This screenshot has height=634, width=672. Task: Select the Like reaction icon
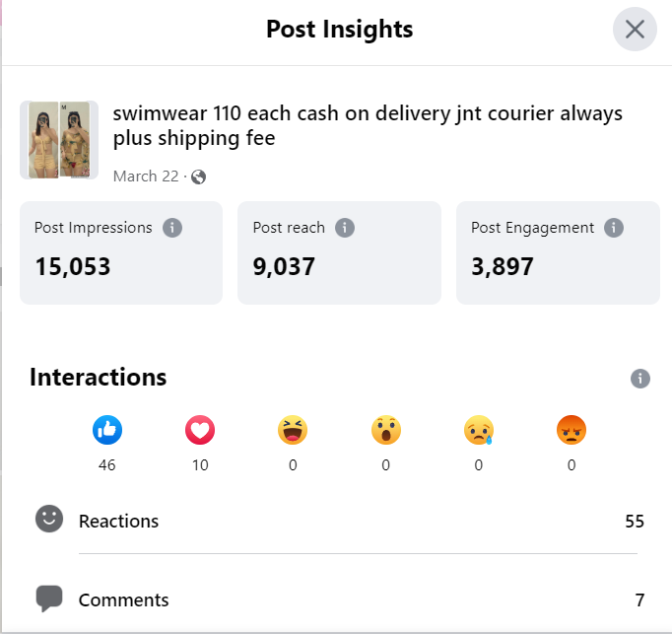tap(107, 430)
